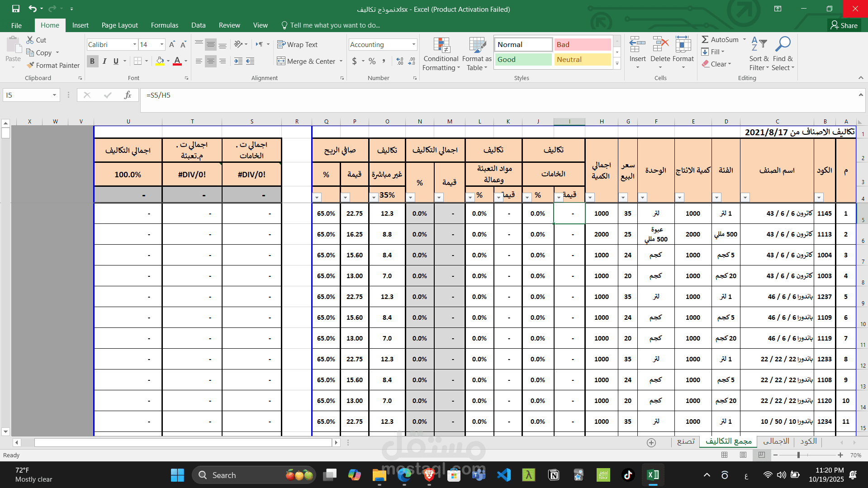Click the Windows Start button

177,475
